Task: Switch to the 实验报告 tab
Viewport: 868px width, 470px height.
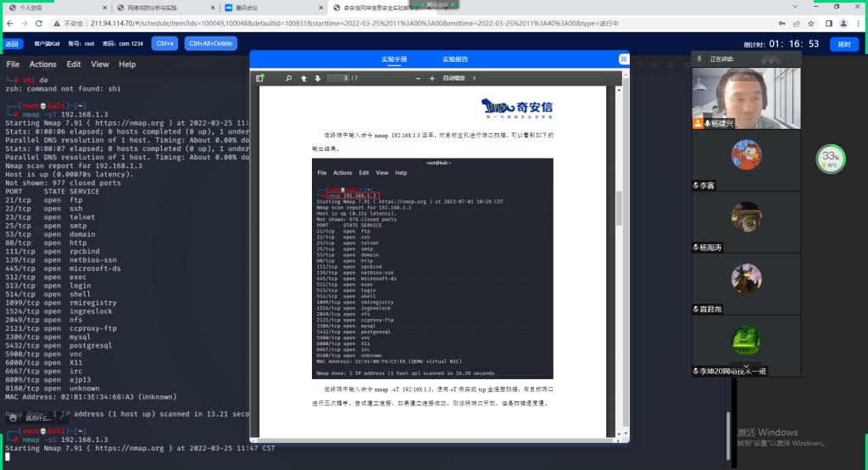Action: pyautogui.click(x=455, y=59)
